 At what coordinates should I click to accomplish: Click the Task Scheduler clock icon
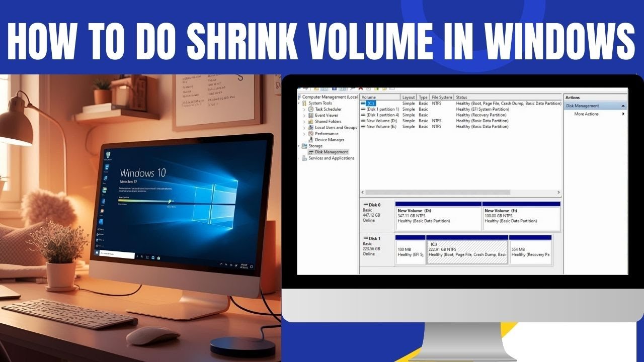click(x=311, y=109)
